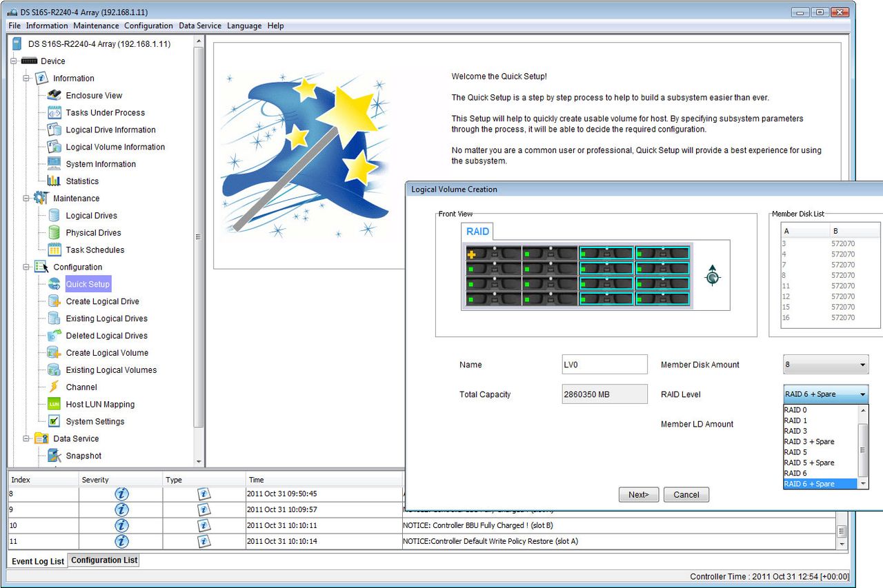This screenshot has height=588, width=883.
Task: Click the Logical Drive Information icon
Action: coord(54,130)
